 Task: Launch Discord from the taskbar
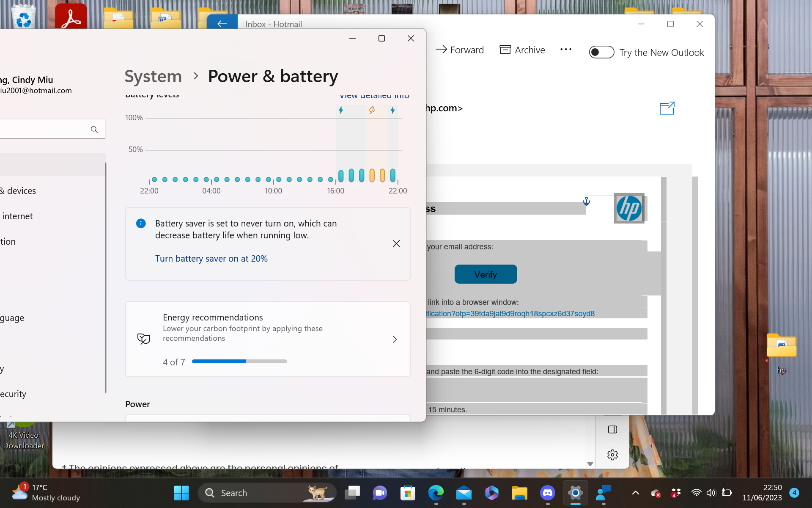[x=547, y=492]
